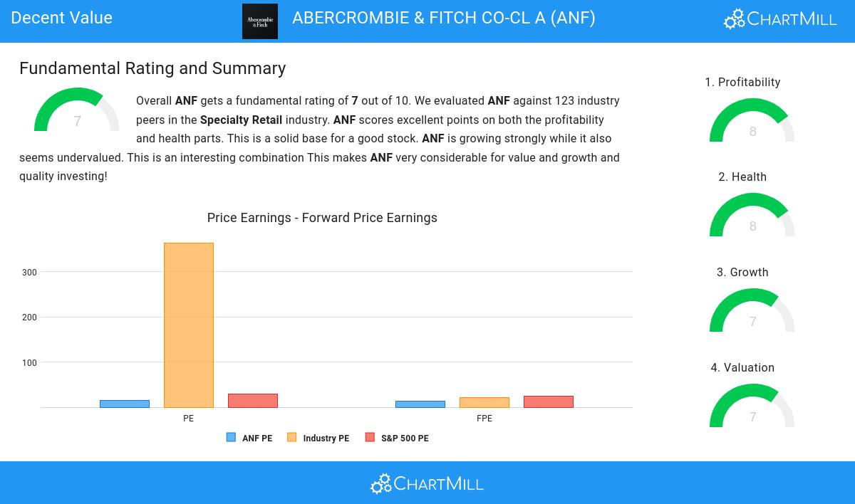Click the Health rating gauge
The image size is (855, 504).
(752, 216)
